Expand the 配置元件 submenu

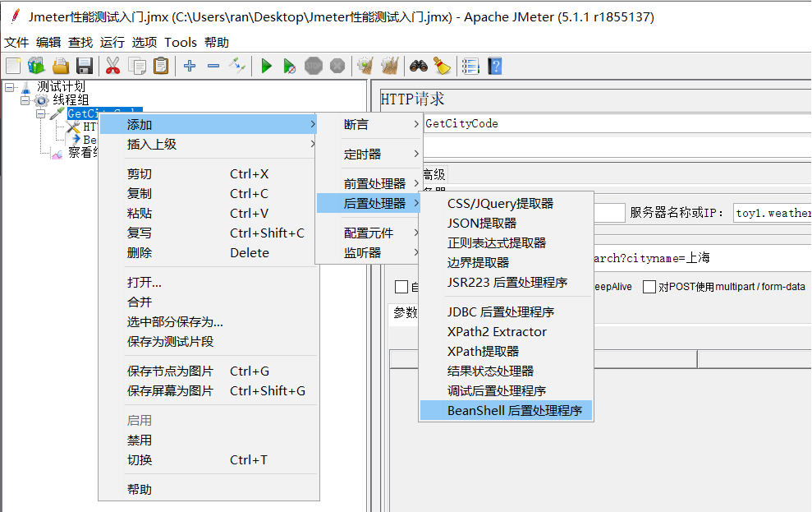(369, 233)
